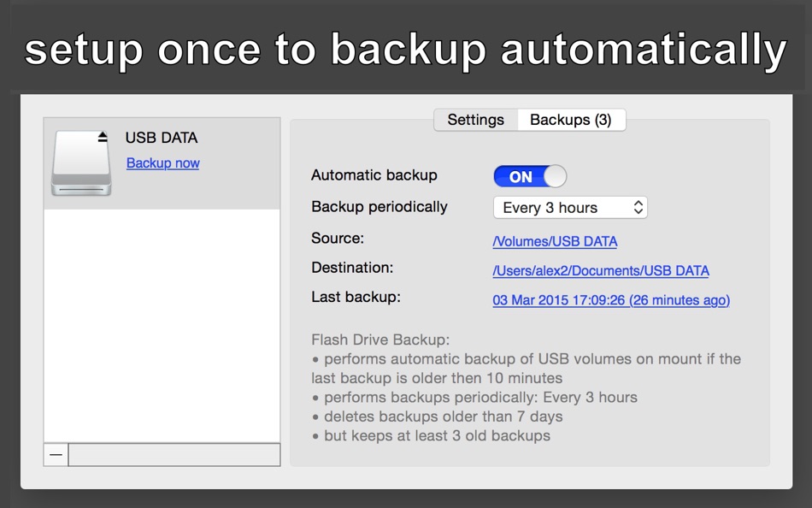
Task: Click the empty area of the volume list
Action: pyautogui.click(x=162, y=325)
